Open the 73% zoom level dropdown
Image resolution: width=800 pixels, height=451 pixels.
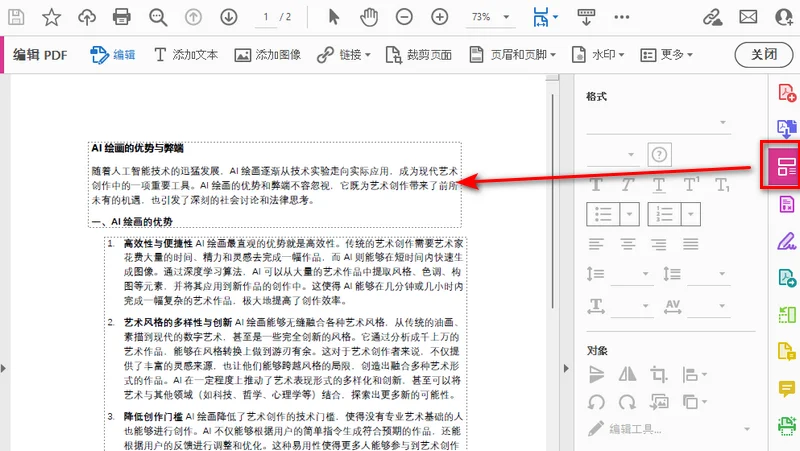coord(506,17)
